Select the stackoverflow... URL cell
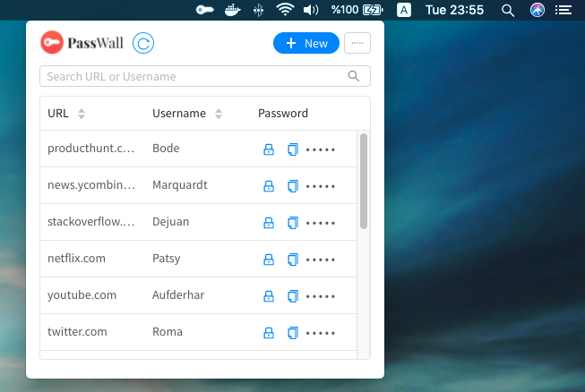The image size is (585, 392). coord(90,222)
